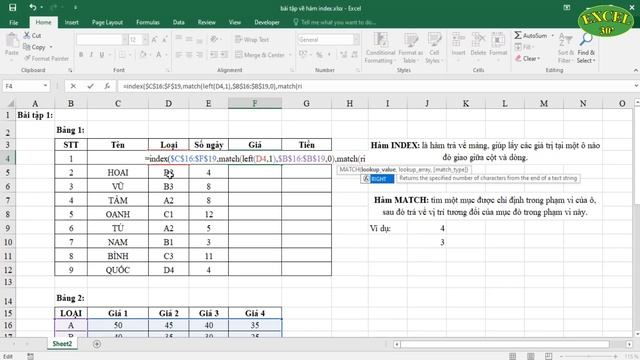Click the Format Painter brush

click(x=27, y=58)
